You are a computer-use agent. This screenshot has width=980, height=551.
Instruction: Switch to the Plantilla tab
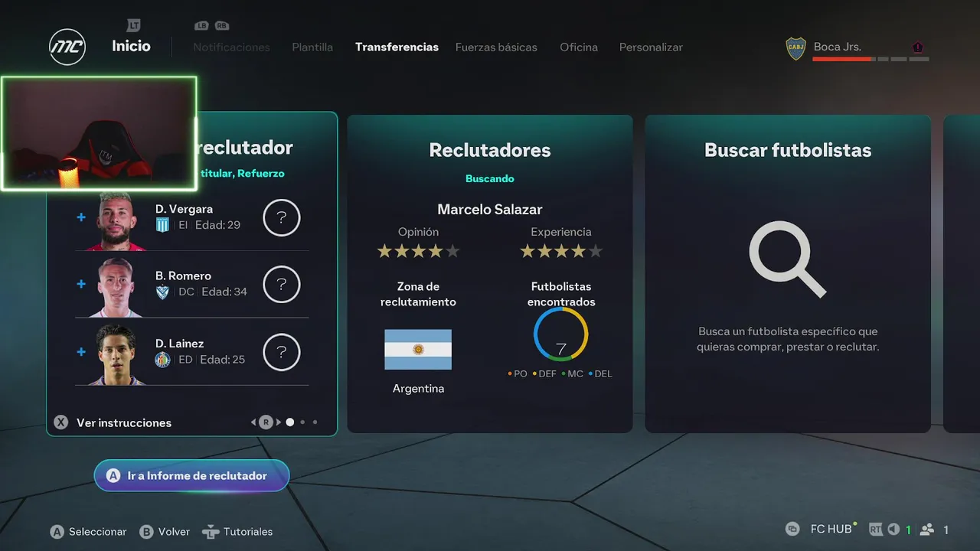(x=312, y=47)
